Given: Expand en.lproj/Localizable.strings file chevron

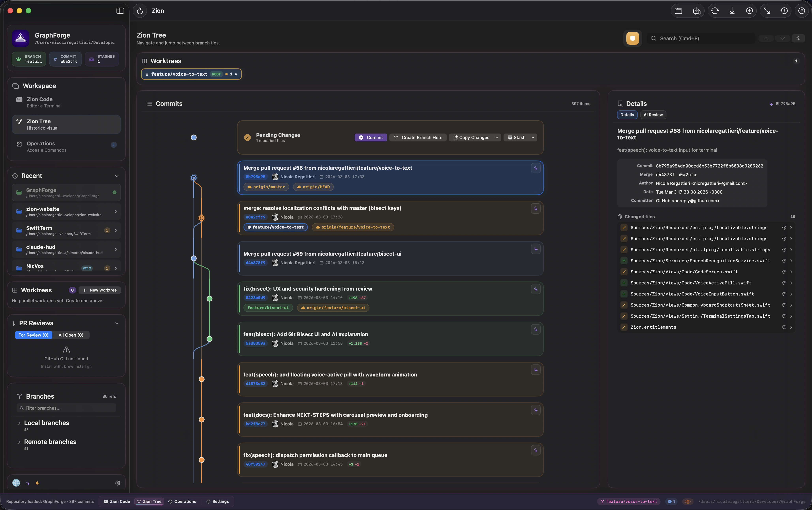Looking at the screenshot, I should tap(791, 228).
